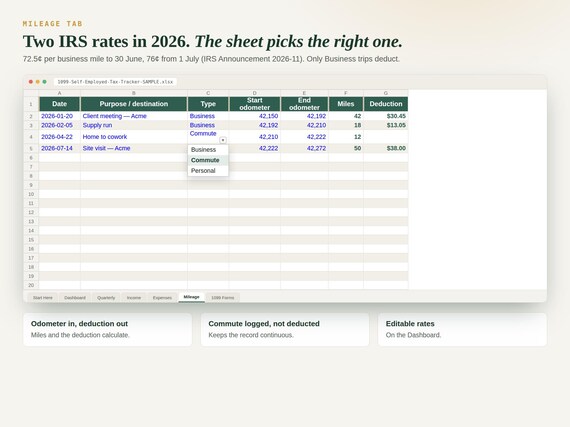Click deduction cell $30.45

386,116
